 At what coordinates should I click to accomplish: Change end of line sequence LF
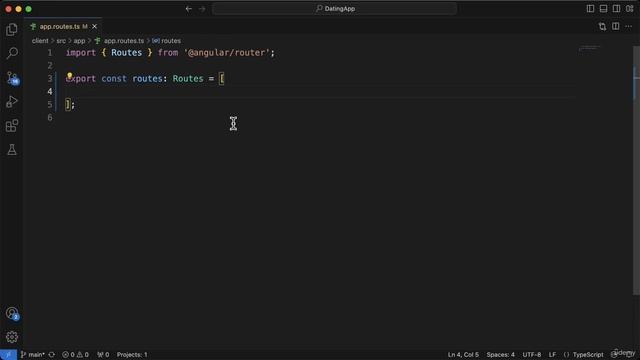[552, 355]
